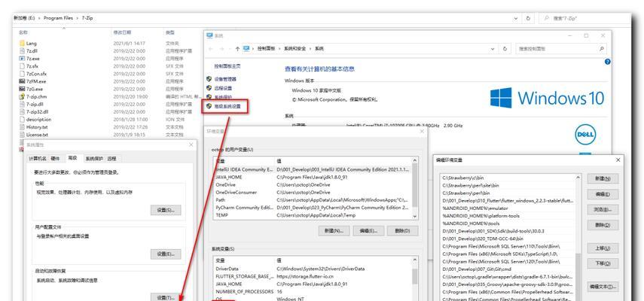Screen dimensions: 644x301
Task: Select the Lang folder icon in 7-Zip folder
Action: (22, 43)
